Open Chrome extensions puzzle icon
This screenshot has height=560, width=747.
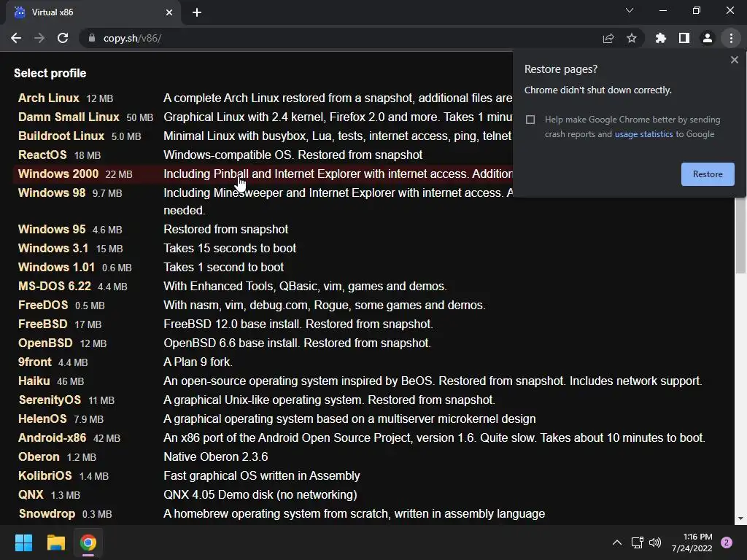click(661, 38)
